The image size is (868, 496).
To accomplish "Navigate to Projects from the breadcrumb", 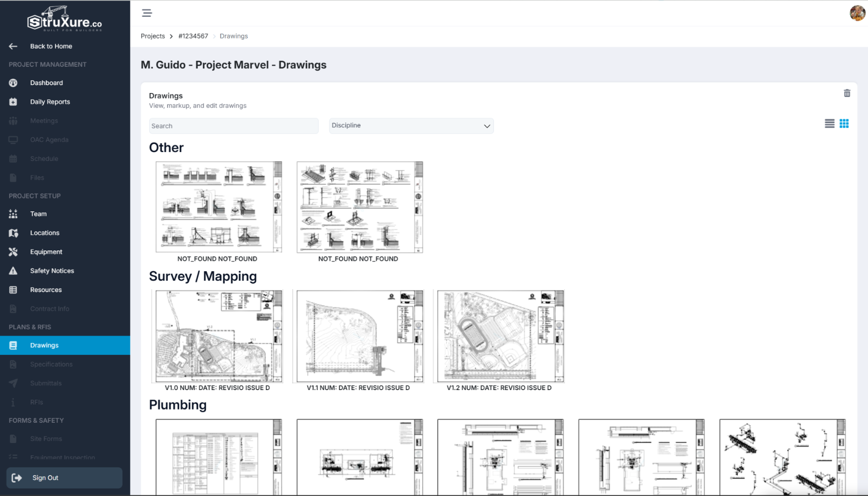I will click(153, 36).
